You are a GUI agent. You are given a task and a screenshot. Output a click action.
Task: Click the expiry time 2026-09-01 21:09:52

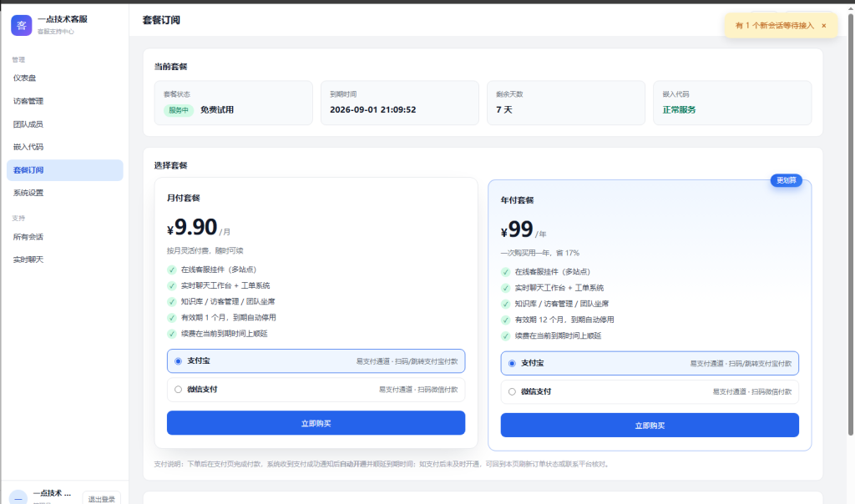point(373,109)
